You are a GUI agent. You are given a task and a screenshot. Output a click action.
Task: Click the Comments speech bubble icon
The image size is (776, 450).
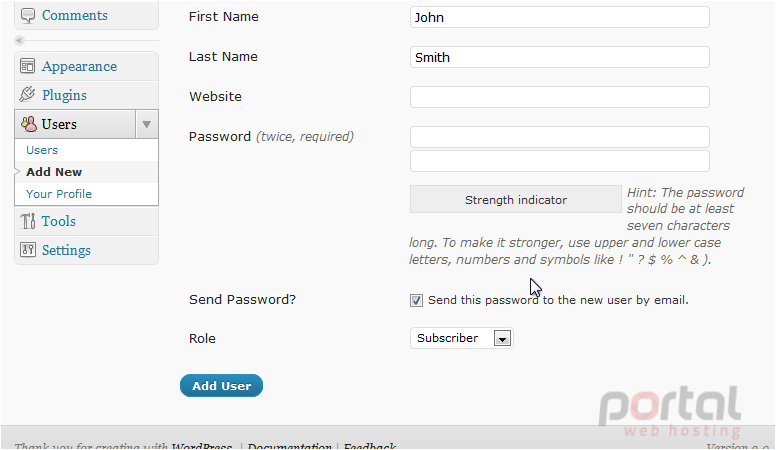(x=28, y=16)
